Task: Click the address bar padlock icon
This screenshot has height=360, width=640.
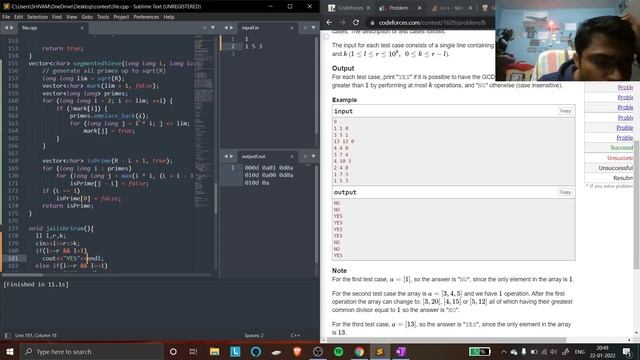Action: (x=372, y=23)
